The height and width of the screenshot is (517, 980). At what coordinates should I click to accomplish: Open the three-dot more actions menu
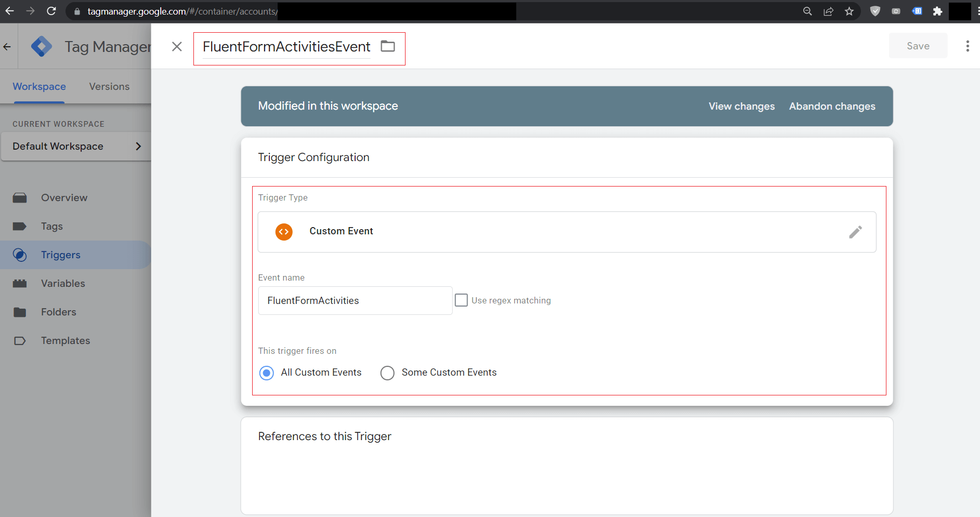point(967,46)
